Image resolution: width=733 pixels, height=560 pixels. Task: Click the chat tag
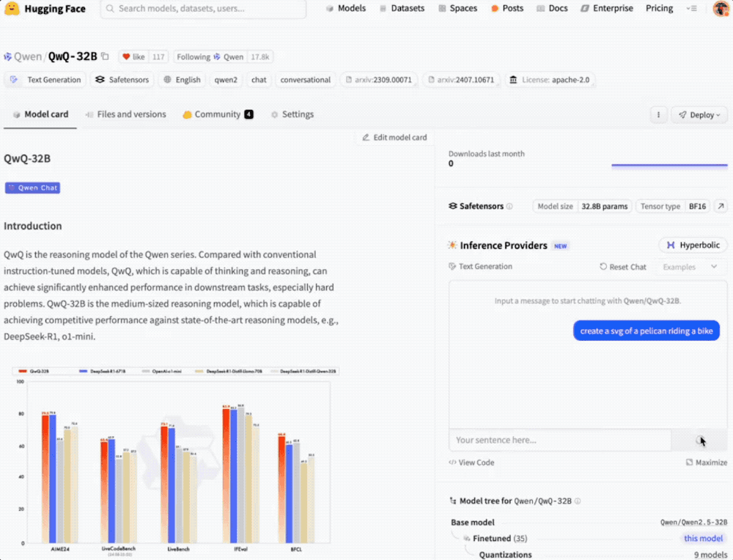(x=259, y=79)
